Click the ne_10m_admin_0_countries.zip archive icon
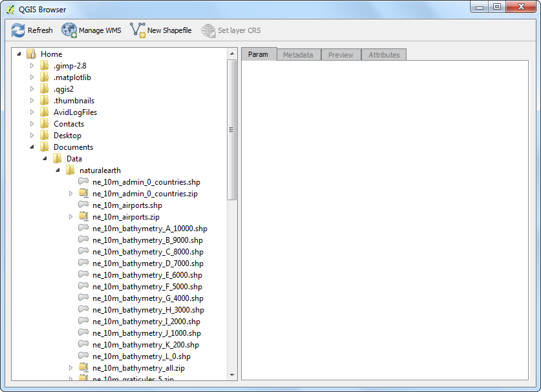The width and height of the screenshot is (541, 392). (x=83, y=193)
